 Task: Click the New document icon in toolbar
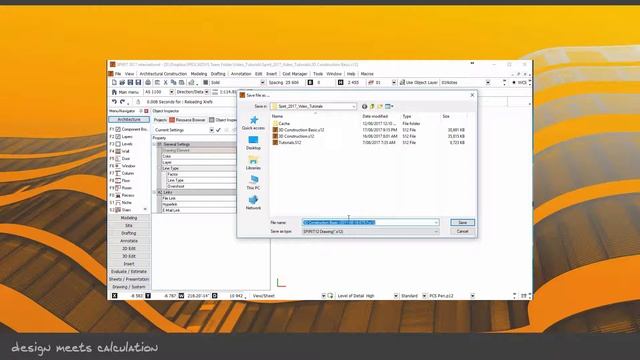(x=114, y=82)
